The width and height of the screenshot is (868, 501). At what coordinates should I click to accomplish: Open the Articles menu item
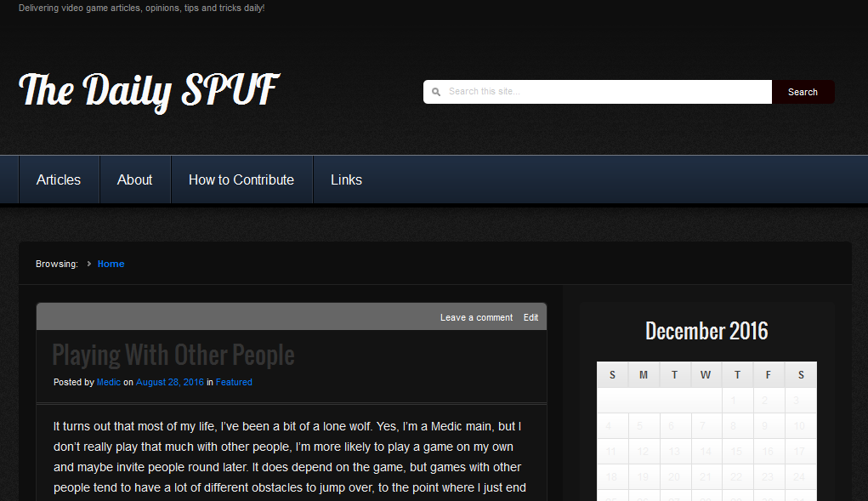[59, 180]
